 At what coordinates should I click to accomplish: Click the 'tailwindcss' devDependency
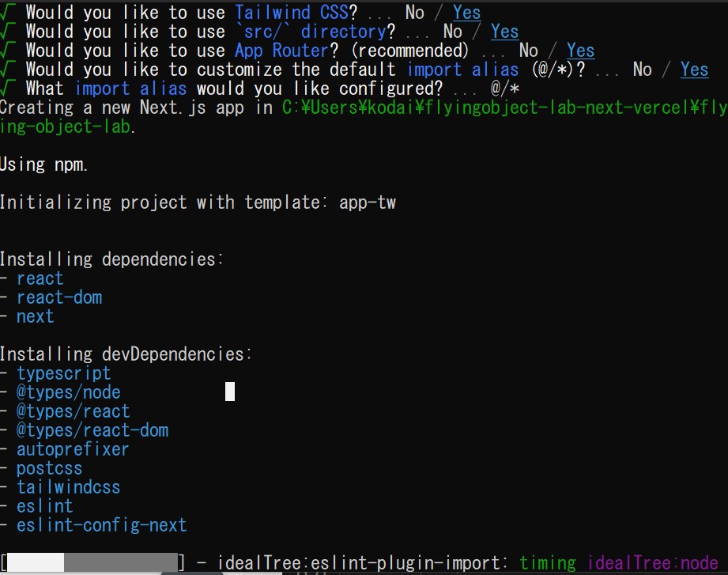[x=68, y=487]
